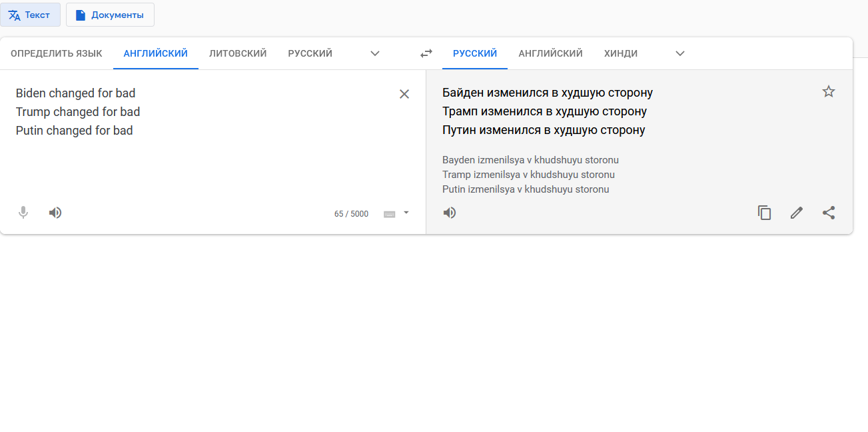Image resolution: width=868 pixels, height=432 pixels.
Task: Expand the target language list chevron
Action: coord(680,53)
